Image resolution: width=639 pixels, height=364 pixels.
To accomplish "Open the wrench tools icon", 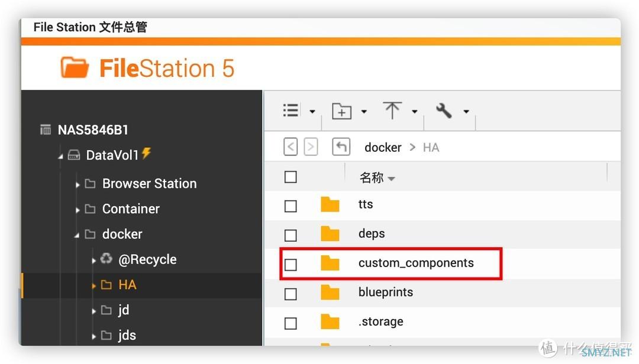I will pos(444,110).
